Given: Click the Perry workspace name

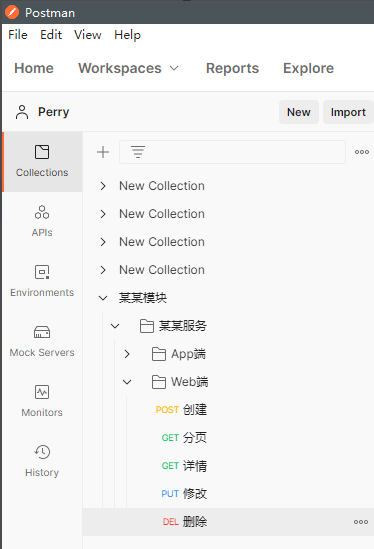Looking at the screenshot, I should 54,112.
